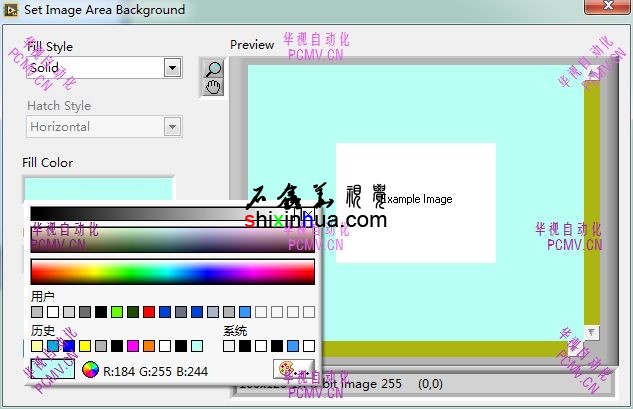Select the hand pan tool
This screenshot has width=633, height=409.
click(212, 87)
